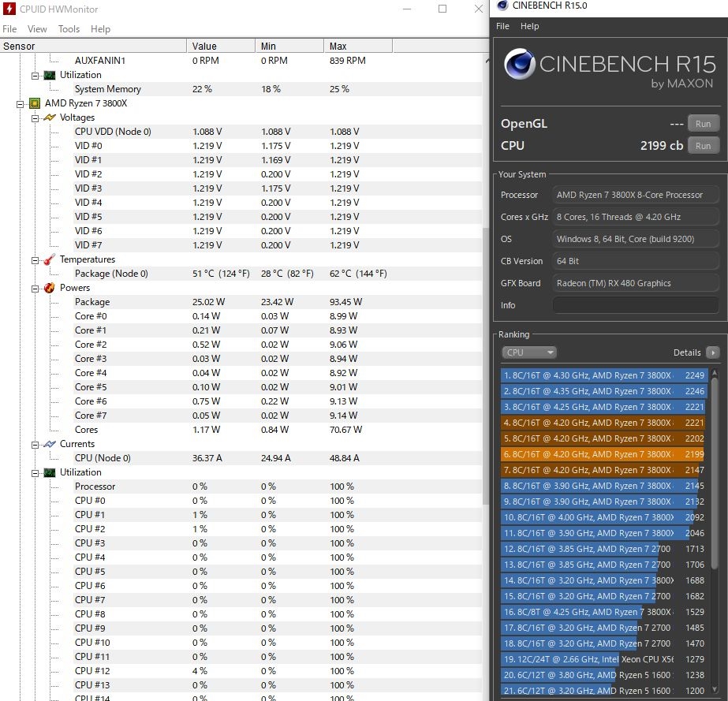The width and height of the screenshot is (728, 701).
Task: Maximize the HWMonitor window
Action: (442, 9)
